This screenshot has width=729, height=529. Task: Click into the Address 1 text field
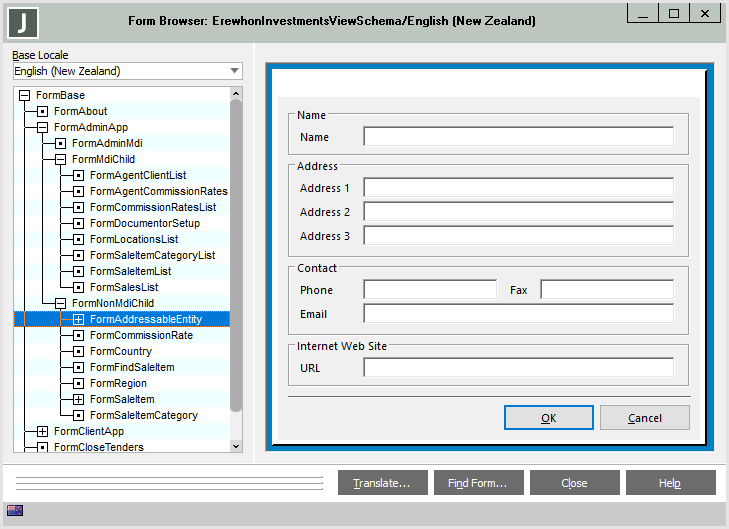pos(518,188)
